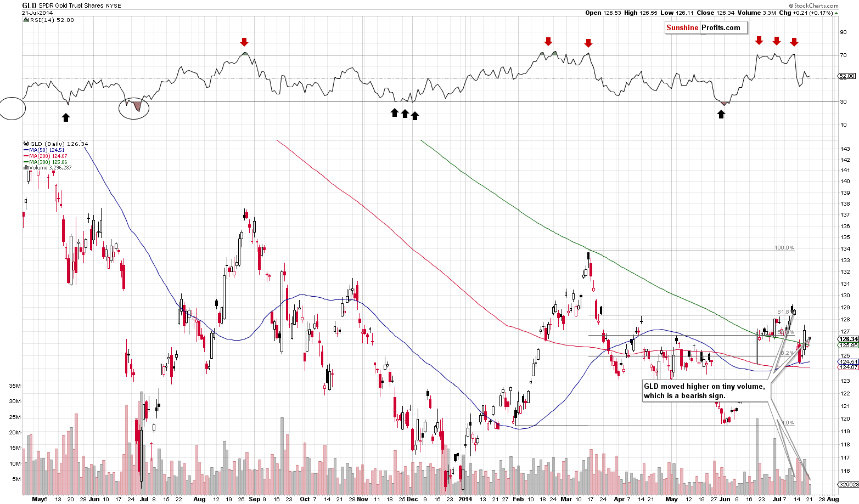
Task: Click the red MA(200) legend line
Action: click(26, 156)
